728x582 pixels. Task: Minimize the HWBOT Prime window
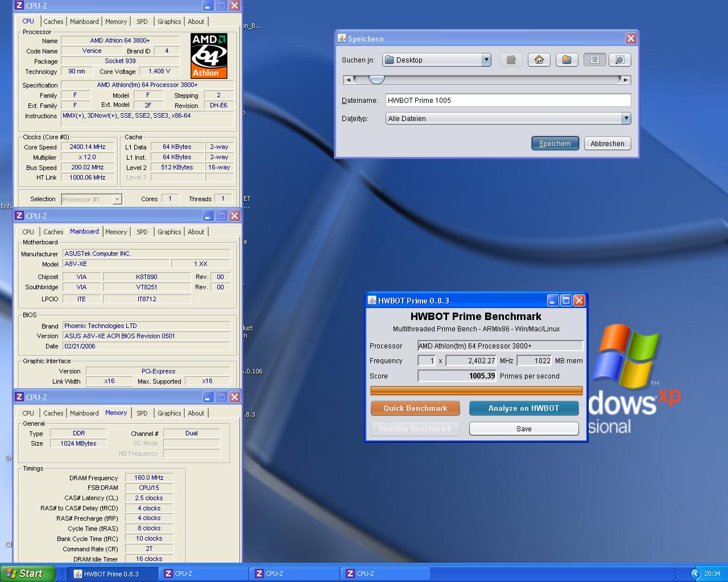click(553, 300)
